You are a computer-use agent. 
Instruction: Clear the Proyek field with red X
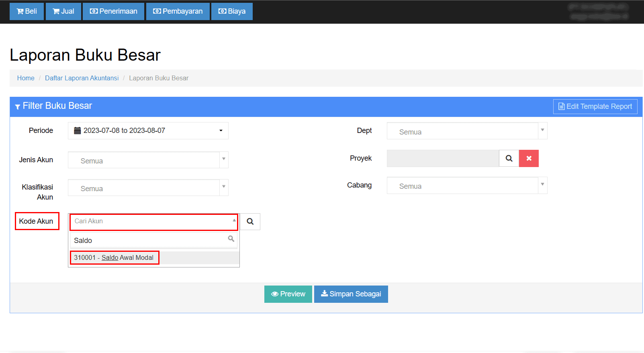(x=529, y=158)
